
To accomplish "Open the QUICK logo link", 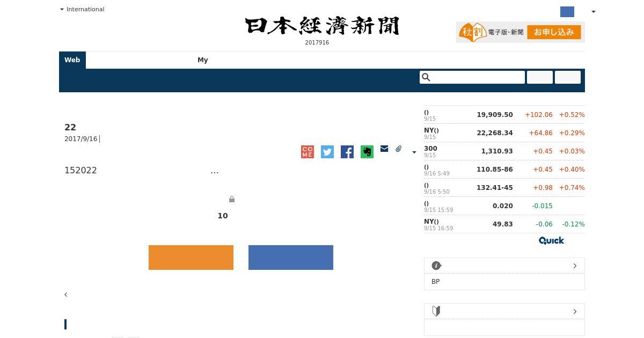I will click(x=552, y=240).
